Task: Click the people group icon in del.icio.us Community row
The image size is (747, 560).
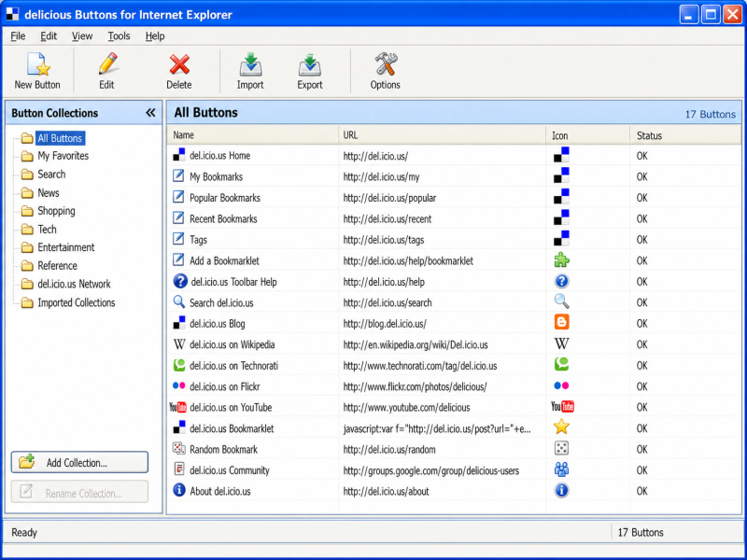Action: coord(562,469)
